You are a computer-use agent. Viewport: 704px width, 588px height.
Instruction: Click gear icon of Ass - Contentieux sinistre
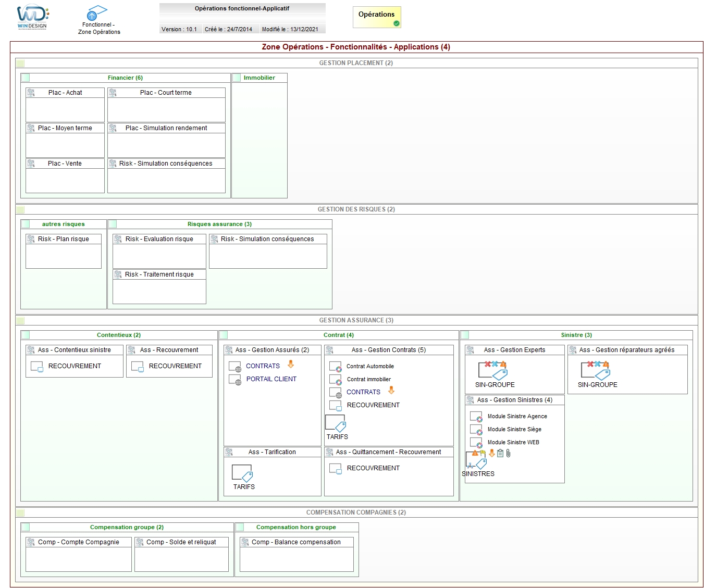31,350
